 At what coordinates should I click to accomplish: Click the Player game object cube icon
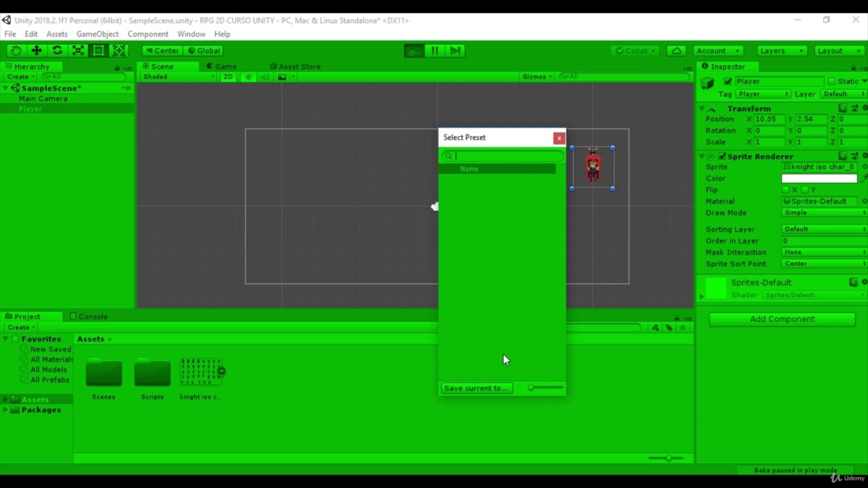(x=707, y=83)
